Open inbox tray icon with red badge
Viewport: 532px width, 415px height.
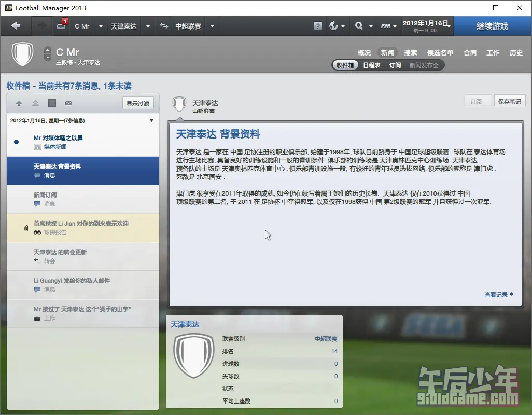62,25
